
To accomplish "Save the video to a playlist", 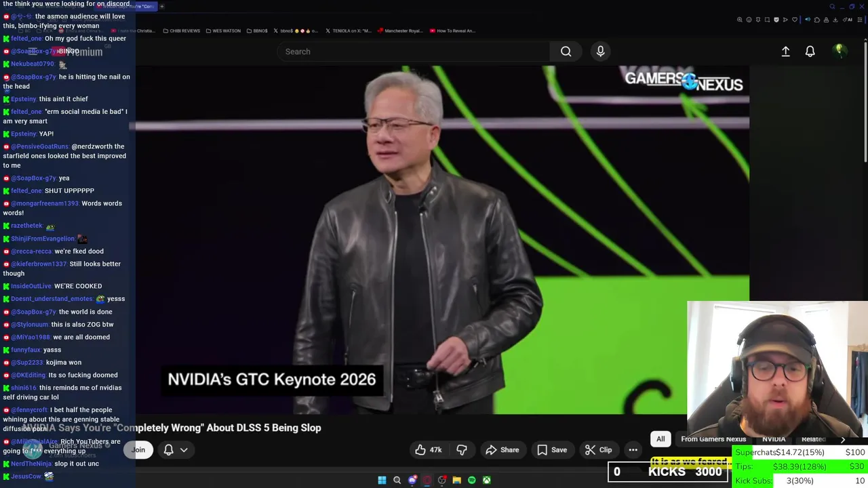I will (552, 449).
